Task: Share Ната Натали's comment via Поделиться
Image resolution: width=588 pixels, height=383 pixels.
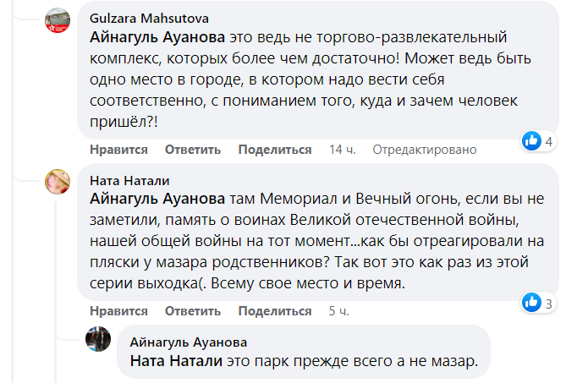Action: [275, 310]
